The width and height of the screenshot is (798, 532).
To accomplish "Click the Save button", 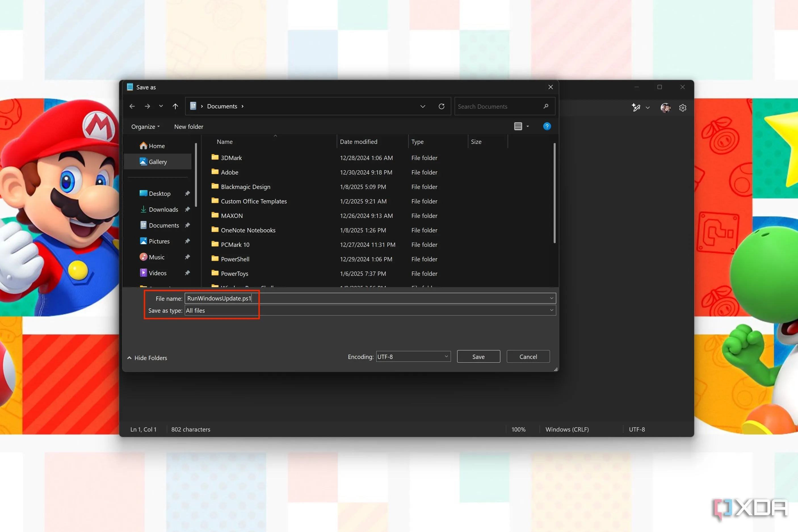I will point(478,357).
